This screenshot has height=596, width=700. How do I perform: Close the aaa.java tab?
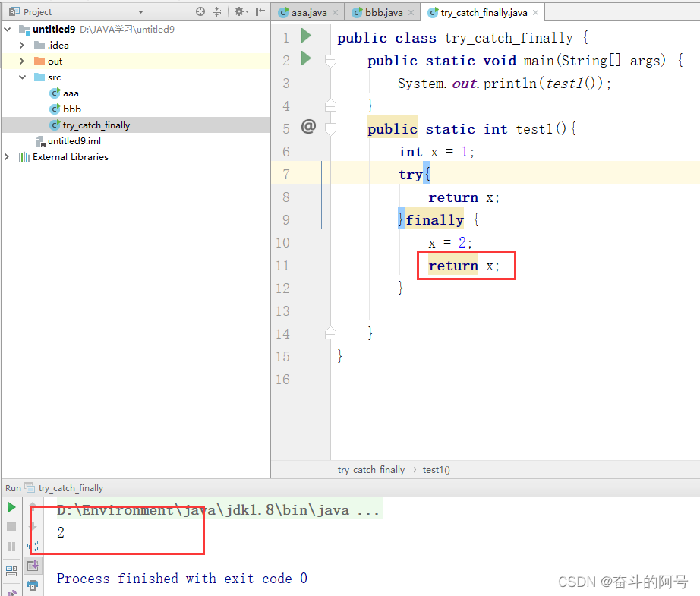[335, 13]
